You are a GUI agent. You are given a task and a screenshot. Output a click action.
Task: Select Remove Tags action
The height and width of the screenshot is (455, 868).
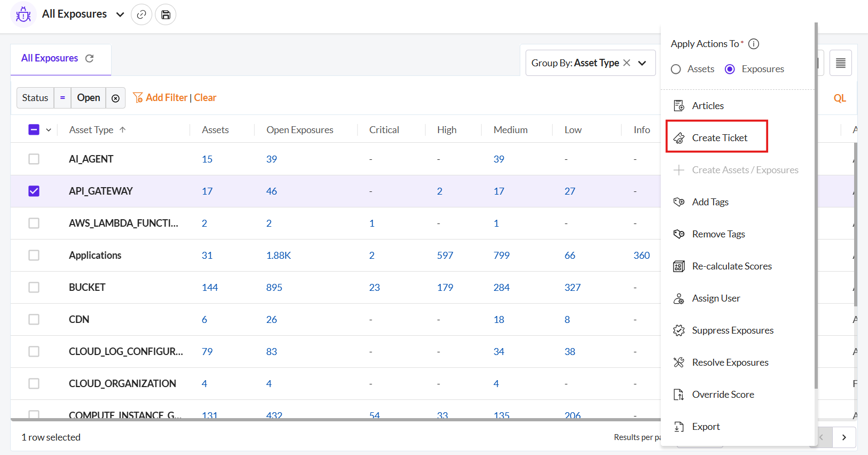pyautogui.click(x=718, y=234)
